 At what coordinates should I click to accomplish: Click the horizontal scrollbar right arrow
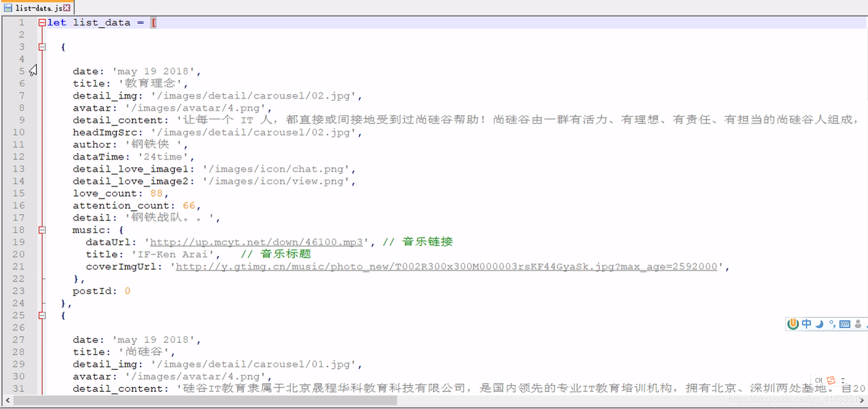click(x=862, y=400)
